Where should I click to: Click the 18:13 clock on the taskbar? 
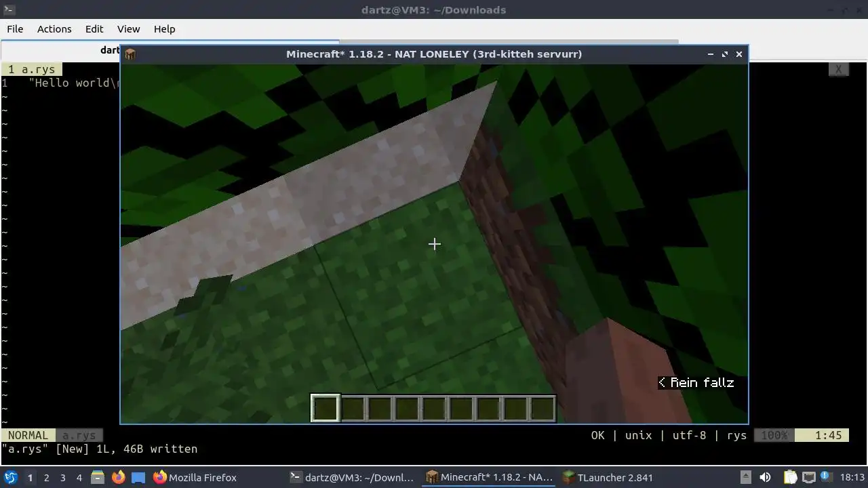point(852,477)
